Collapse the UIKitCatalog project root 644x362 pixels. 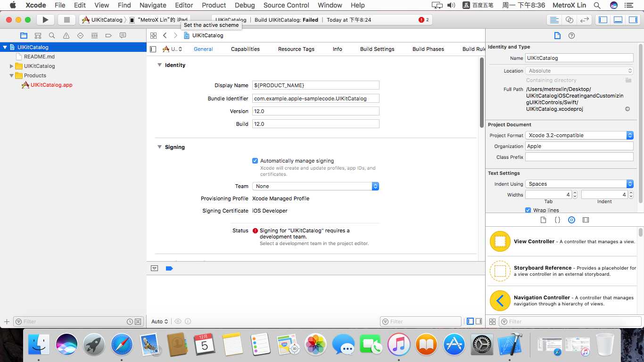5,47
